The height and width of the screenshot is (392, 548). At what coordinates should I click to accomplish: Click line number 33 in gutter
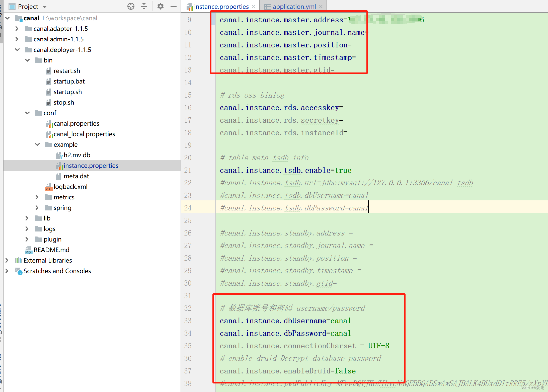[x=188, y=321]
